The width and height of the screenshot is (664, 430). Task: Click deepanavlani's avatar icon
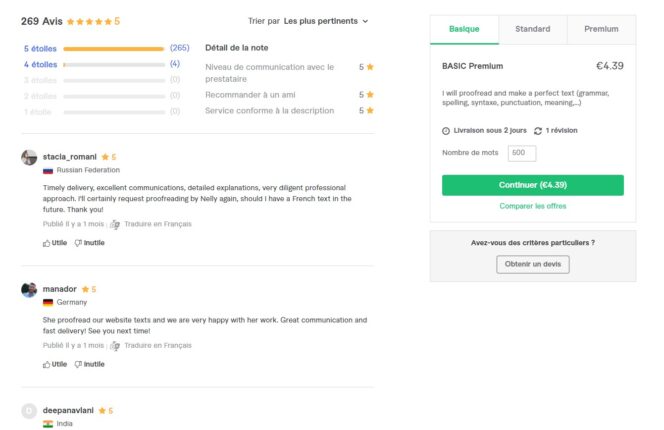(x=29, y=411)
